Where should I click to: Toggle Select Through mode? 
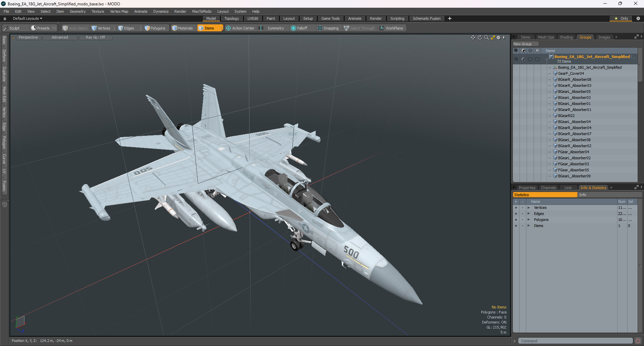[x=359, y=28]
